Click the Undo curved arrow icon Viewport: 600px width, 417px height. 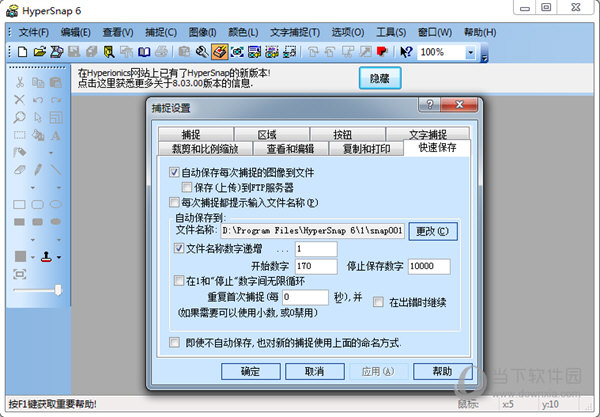click(x=38, y=100)
